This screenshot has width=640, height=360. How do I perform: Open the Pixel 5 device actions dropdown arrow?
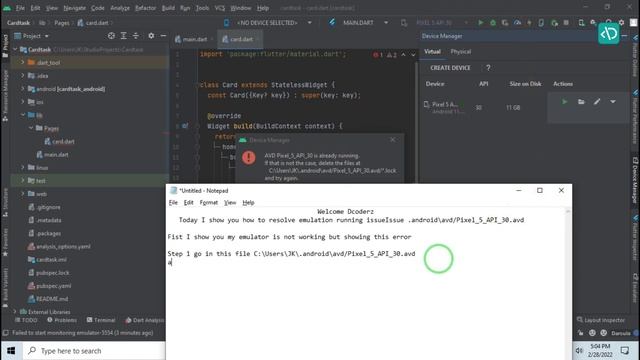[613, 102]
